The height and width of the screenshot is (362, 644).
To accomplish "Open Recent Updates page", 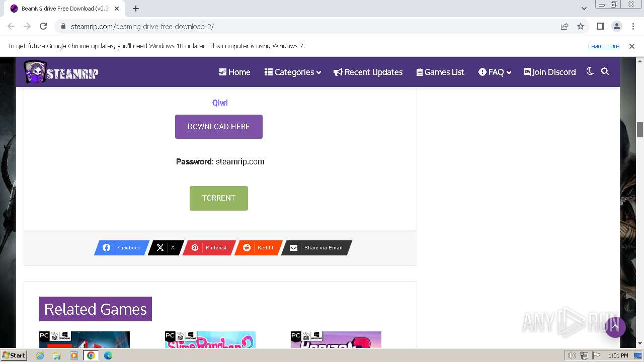I will [x=368, y=72].
